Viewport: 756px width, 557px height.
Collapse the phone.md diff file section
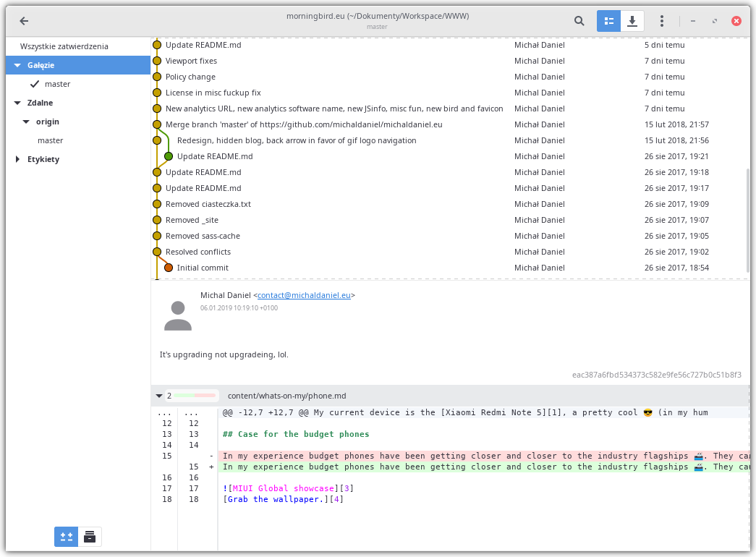point(158,396)
